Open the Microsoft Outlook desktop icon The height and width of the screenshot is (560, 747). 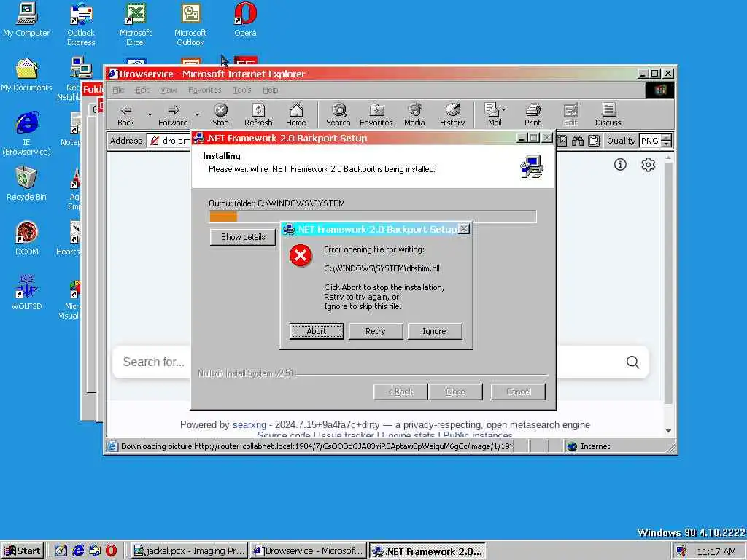click(190, 25)
